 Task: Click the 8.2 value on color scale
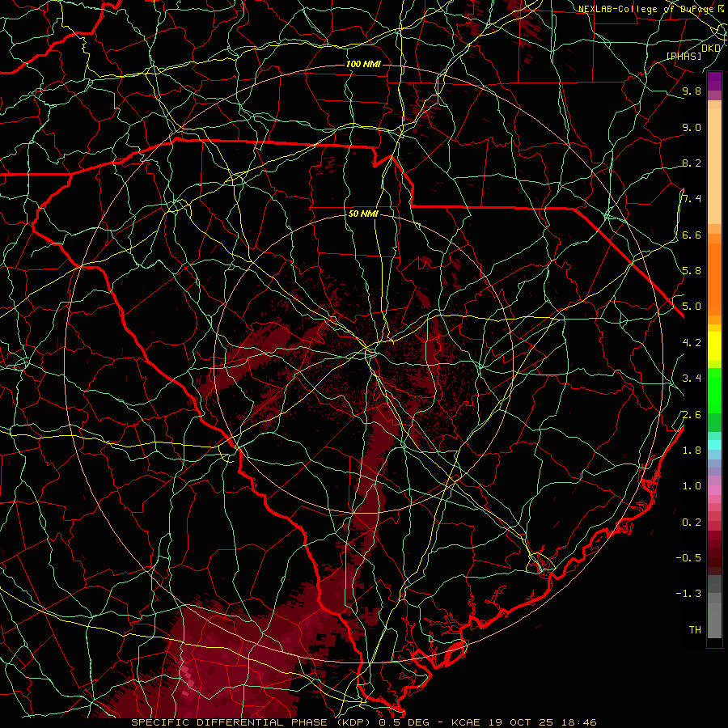[692, 163]
